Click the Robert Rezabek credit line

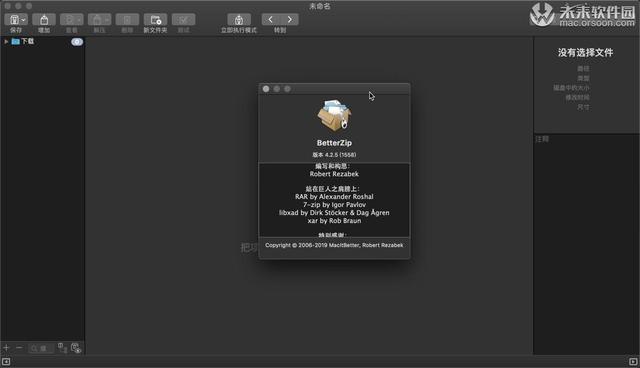pyautogui.click(x=334, y=174)
